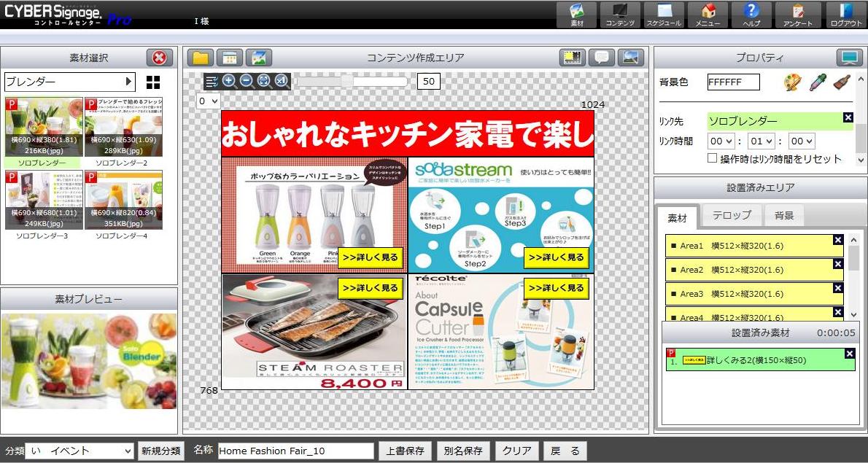Image resolution: width=868 pixels, height=463 pixels.
Task: Click the 新規分類 button
Action: pos(161,451)
